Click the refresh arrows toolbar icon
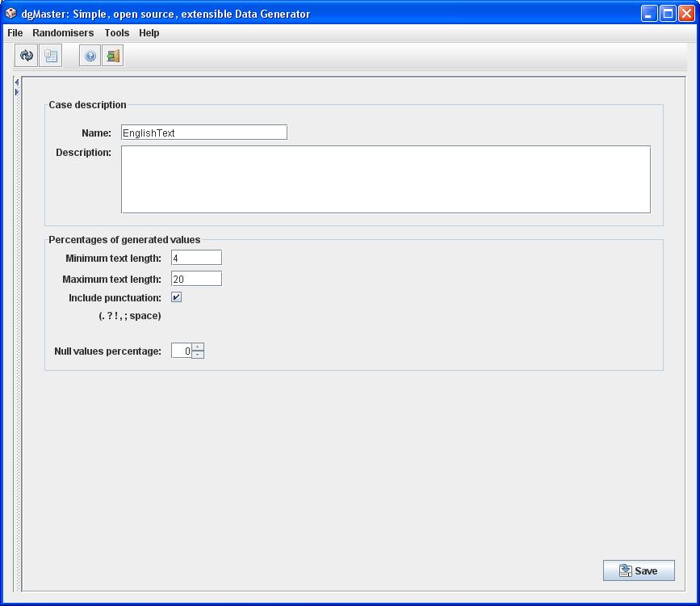The height and width of the screenshot is (606, 700). [27, 56]
